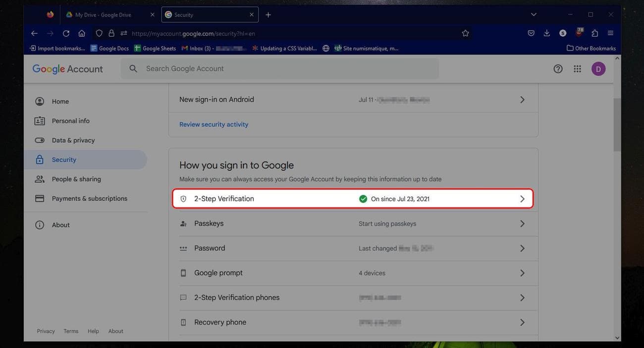Open the Firefox hamburger menu
This screenshot has height=348, width=644.
[610, 33]
